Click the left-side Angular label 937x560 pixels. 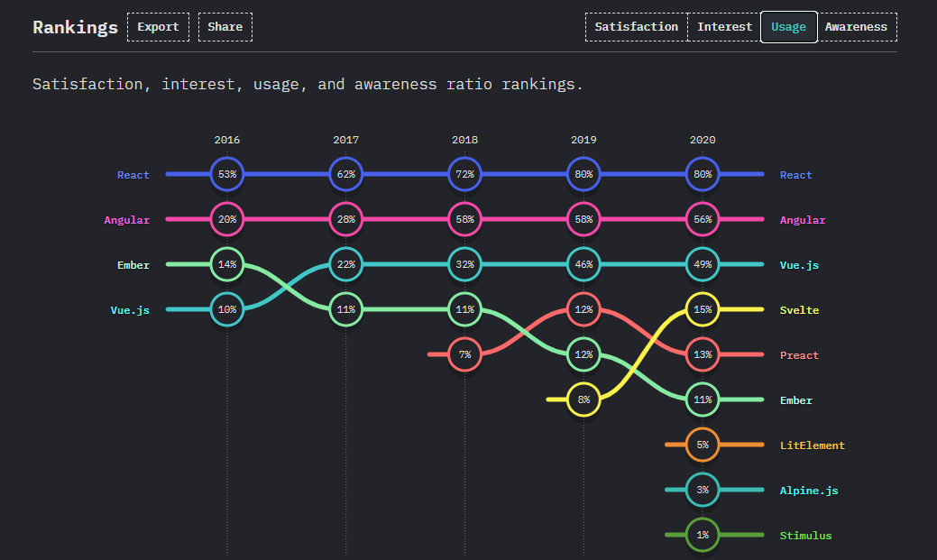tap(126, 220)
